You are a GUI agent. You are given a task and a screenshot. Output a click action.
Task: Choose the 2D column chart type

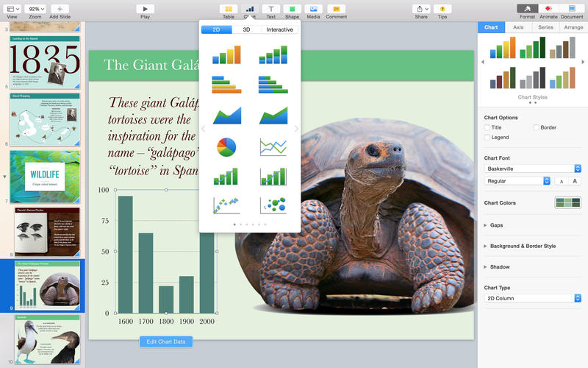click(226, 54)
